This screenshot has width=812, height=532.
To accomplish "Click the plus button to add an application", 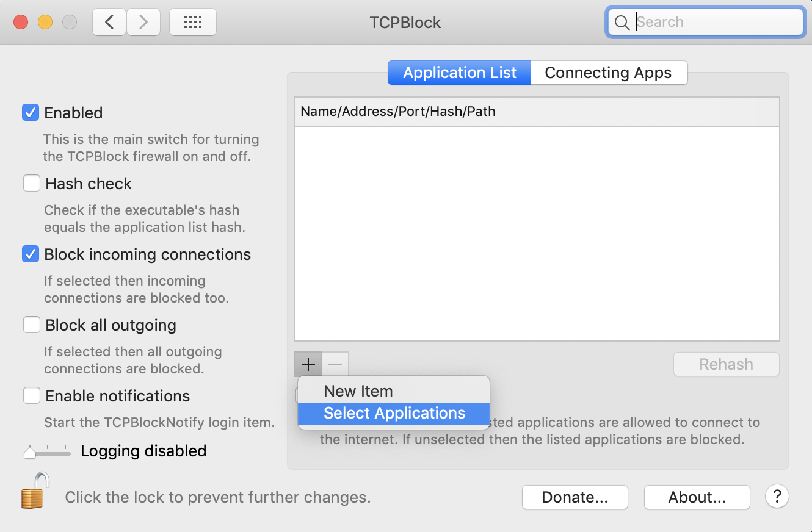I will click(x=308, y=364).
